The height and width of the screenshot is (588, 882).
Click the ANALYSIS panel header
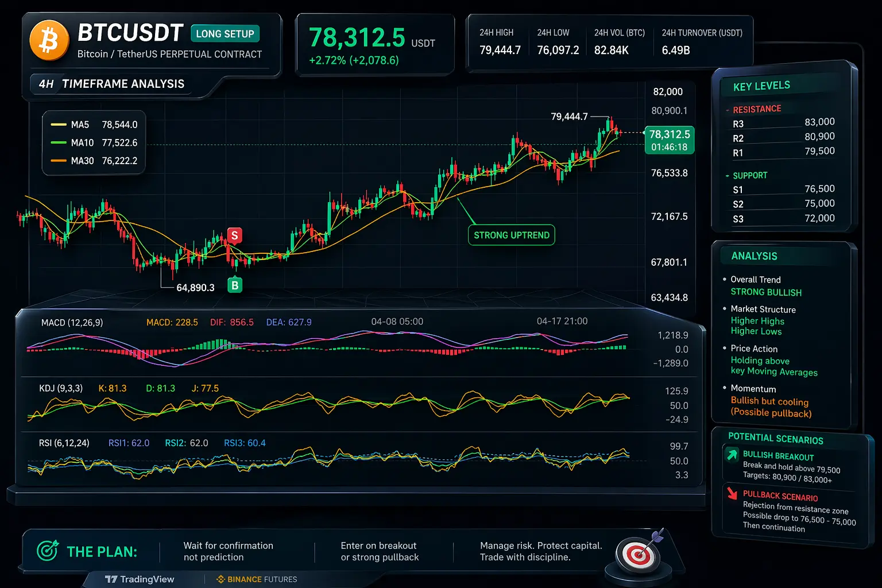pos(754,256)
